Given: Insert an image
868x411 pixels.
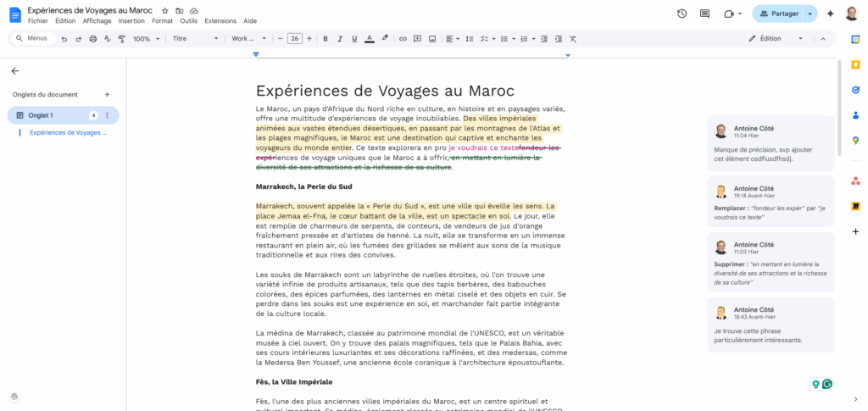Looking at the screenshot, I should coord(432,39).
